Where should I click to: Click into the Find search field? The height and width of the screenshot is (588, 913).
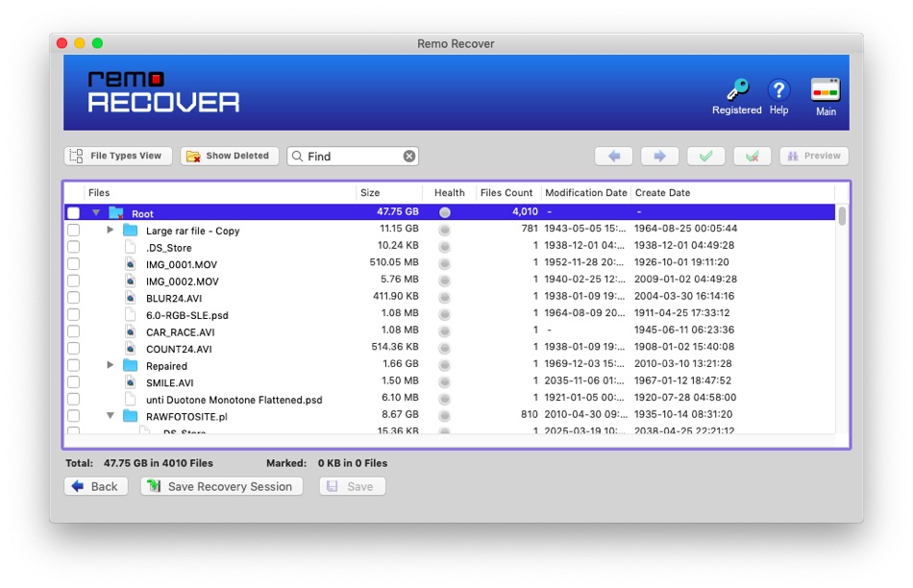click(354, 156)
